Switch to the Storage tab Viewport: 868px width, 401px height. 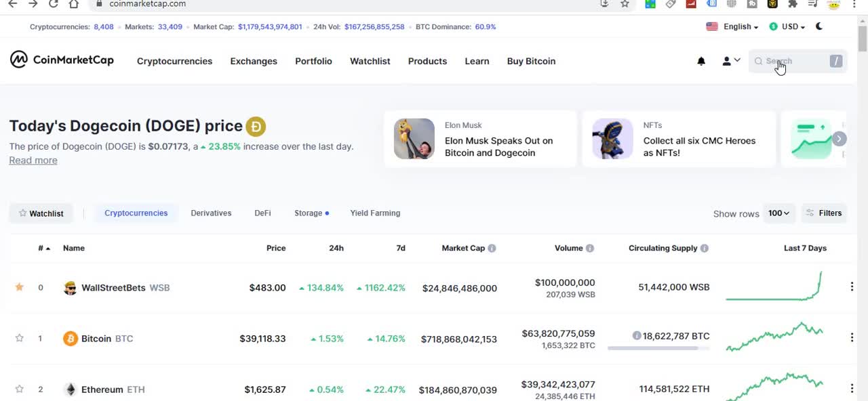point(311,213)
